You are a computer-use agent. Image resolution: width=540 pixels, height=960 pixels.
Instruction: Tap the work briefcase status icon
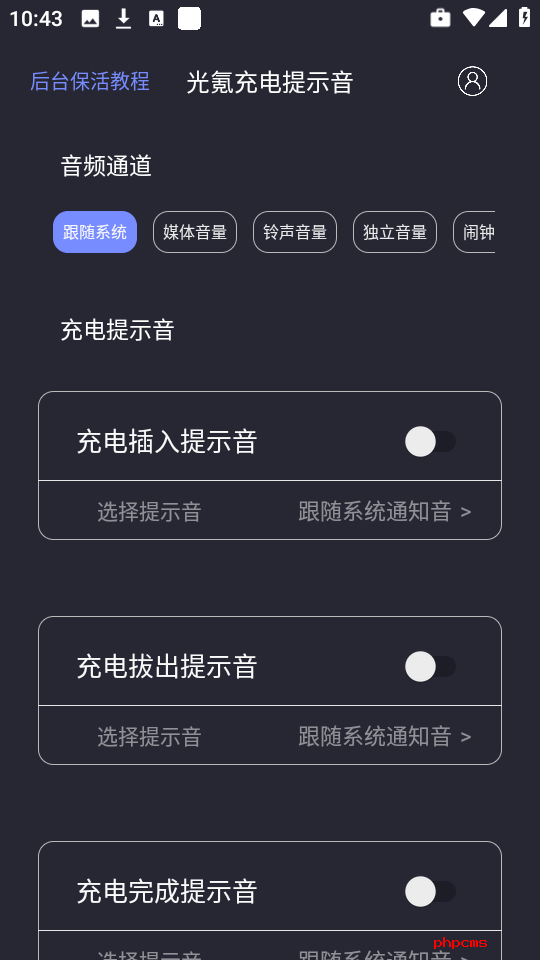click(440, 18)
